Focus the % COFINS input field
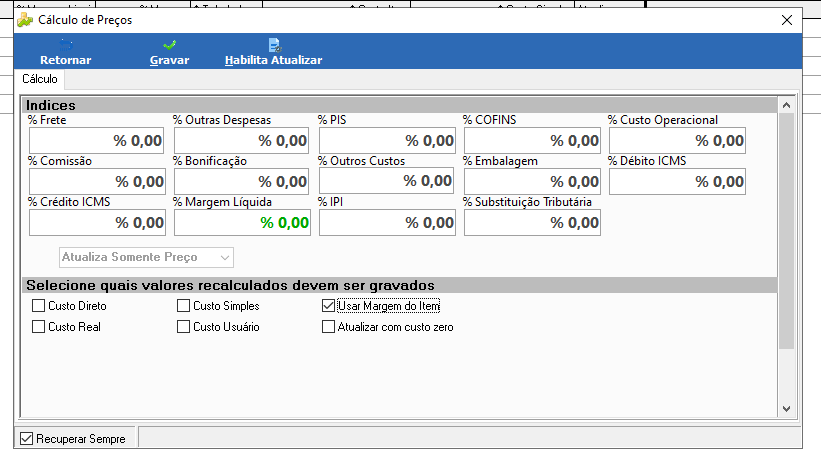821x461 pixels. [x=532, y=140]
